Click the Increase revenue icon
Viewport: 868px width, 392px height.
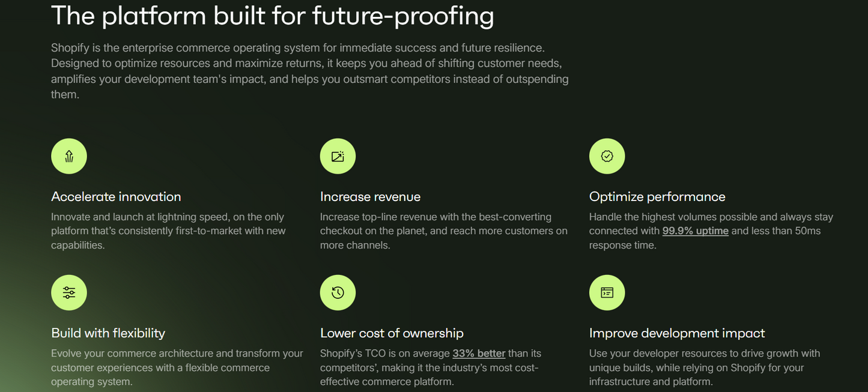point(338,157)
